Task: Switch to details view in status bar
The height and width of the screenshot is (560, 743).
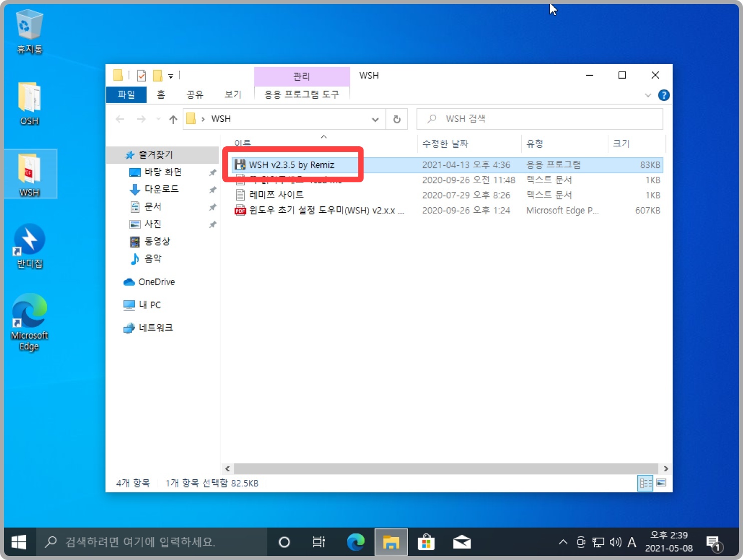Action: [645, 483]
